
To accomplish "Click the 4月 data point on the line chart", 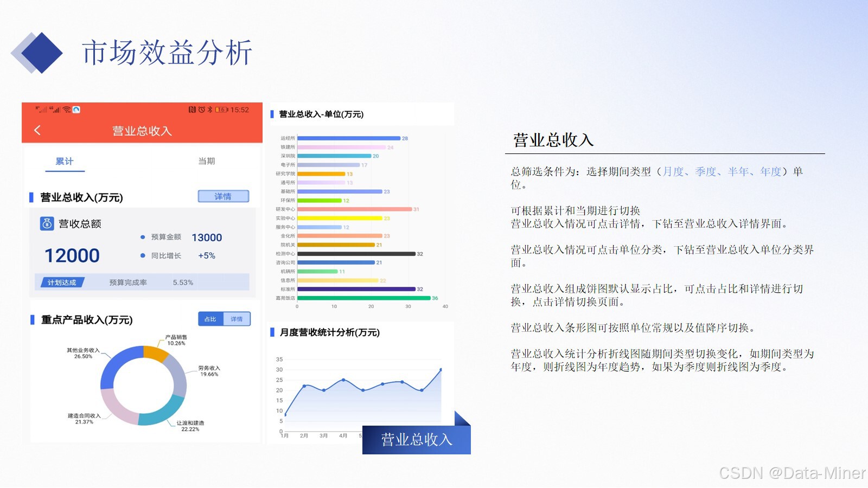I will [x=343, y=380].
